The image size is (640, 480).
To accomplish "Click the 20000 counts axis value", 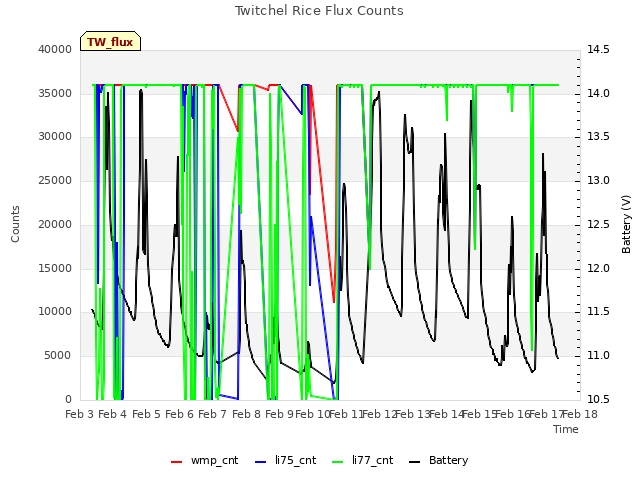I will 55,224.
